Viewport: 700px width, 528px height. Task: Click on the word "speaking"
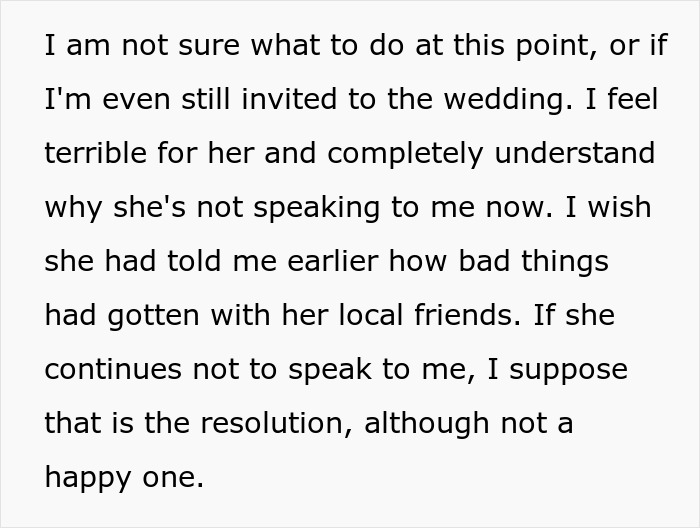click(x=302, y=208)
